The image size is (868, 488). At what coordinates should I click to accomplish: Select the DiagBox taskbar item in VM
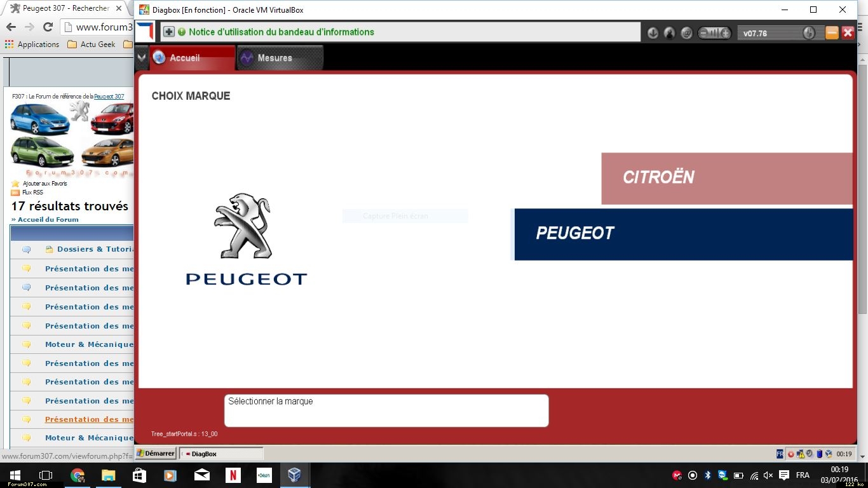221,454
